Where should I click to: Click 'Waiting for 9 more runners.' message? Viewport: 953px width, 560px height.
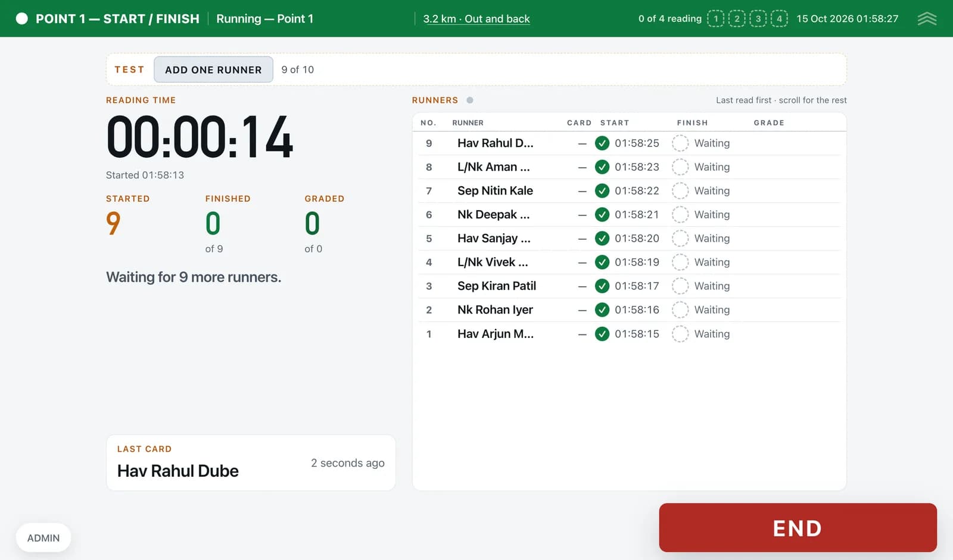(194, 277)
